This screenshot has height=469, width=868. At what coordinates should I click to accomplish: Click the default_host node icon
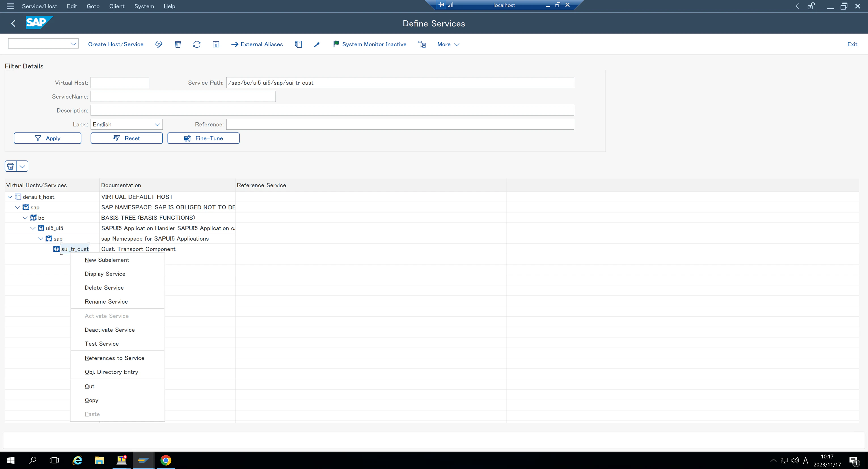pos(18,197)
